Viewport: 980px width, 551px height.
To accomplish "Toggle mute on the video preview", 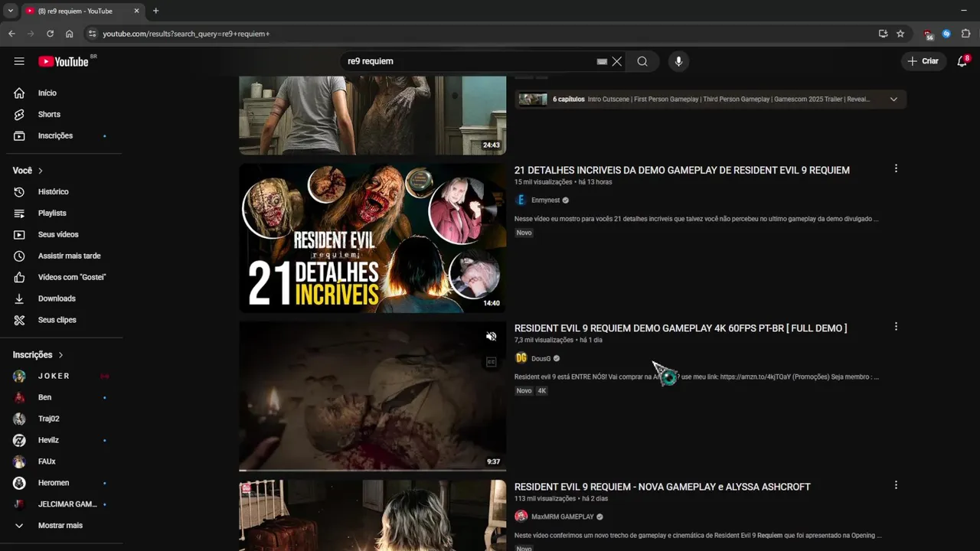I will tap(492, 336).
